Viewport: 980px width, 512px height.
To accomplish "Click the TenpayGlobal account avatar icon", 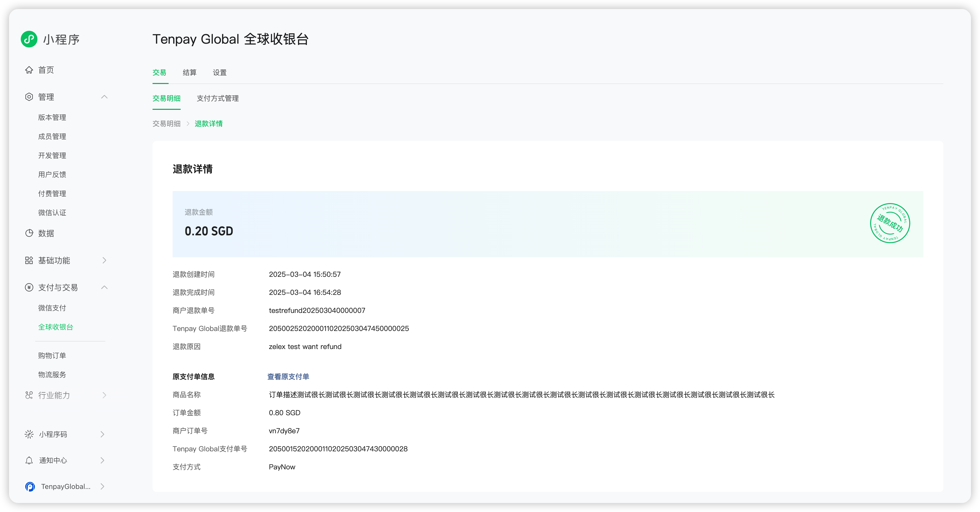I will coord(30,486).
